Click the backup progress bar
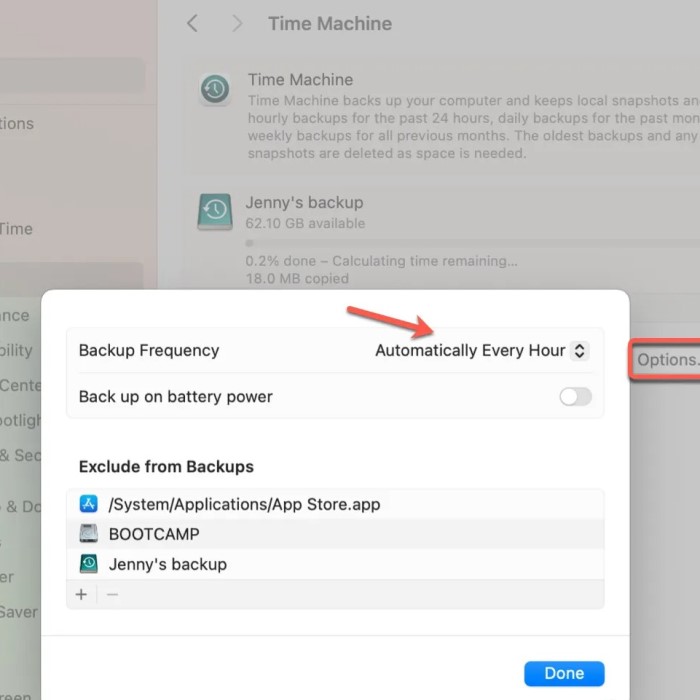 (x=472, y=243)
